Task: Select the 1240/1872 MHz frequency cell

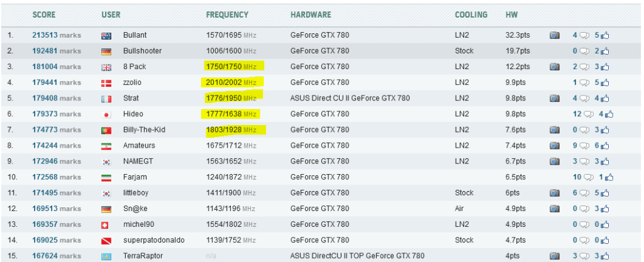Action: (231, 178)
